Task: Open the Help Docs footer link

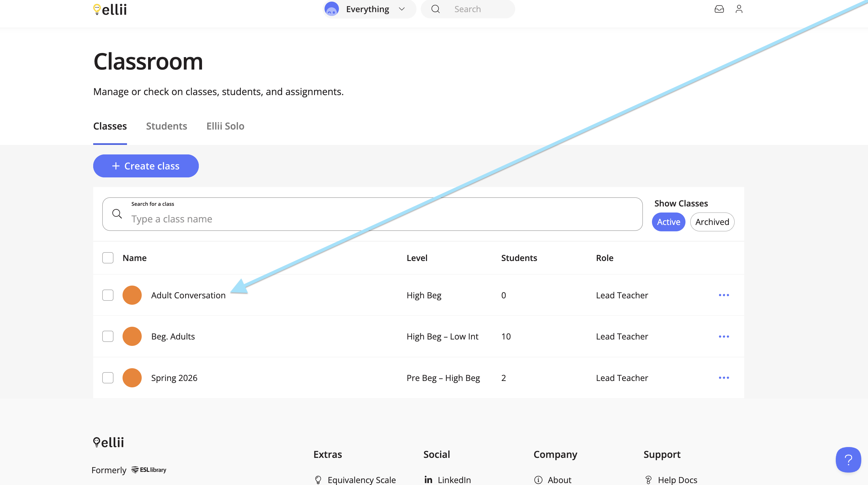Action: (x=677, y=480)
